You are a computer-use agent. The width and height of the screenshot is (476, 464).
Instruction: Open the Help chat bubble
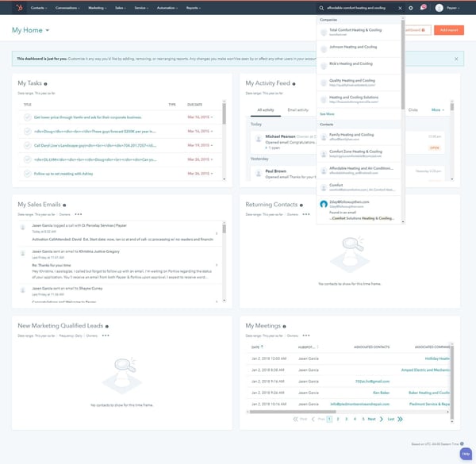[466, 454]
